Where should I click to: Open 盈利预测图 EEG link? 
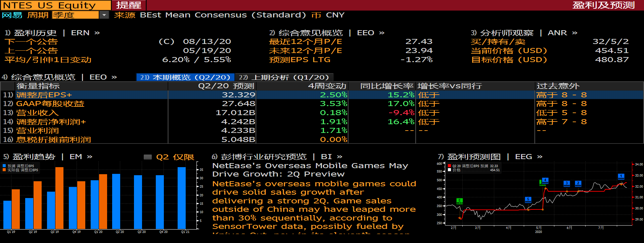pos(490,157)
